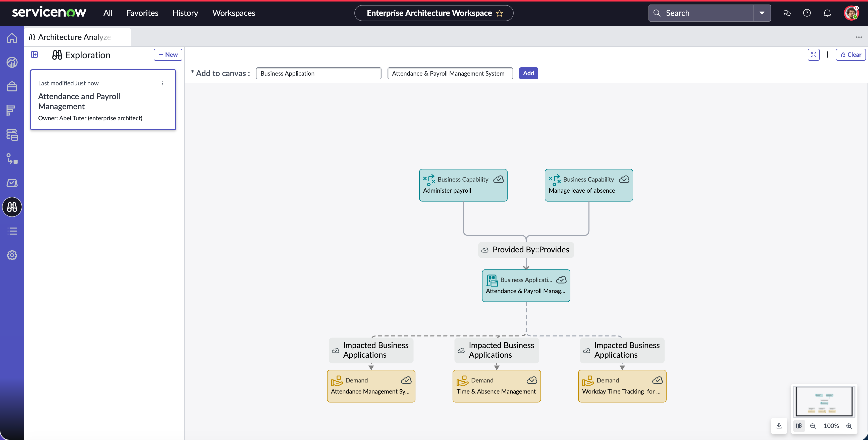Viewport: 868px width, 440px height.
Task: Open the relationship path icon in sidebar
Action: point(12,159)
